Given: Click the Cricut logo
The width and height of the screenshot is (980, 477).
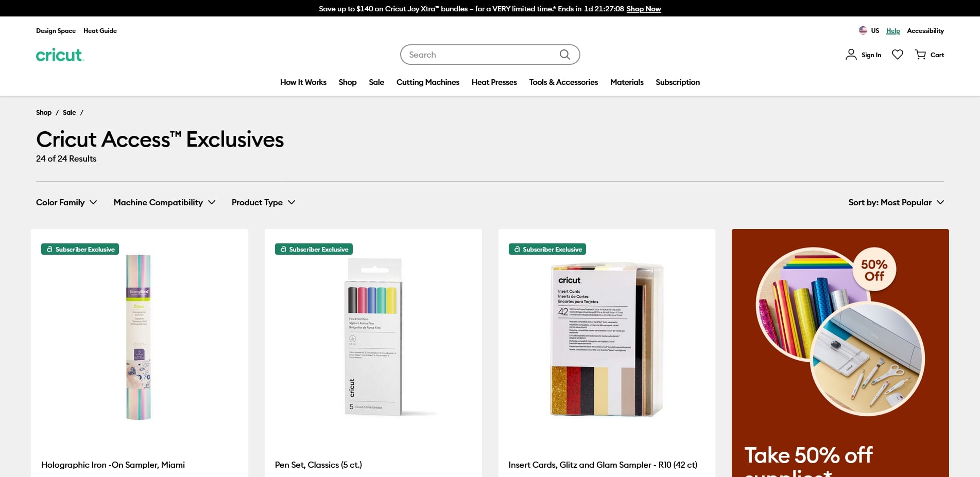Looking at the screenshot, I should [x=60, y=55].
